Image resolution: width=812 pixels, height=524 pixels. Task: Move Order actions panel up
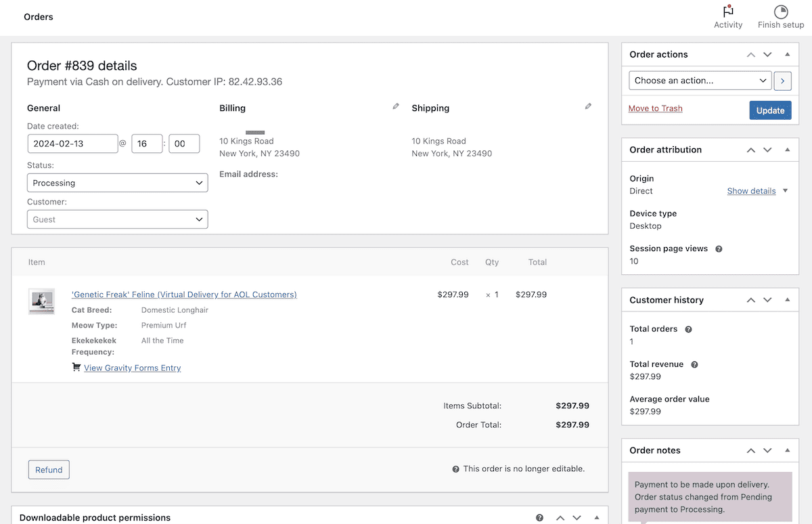(x=751, y=55)
